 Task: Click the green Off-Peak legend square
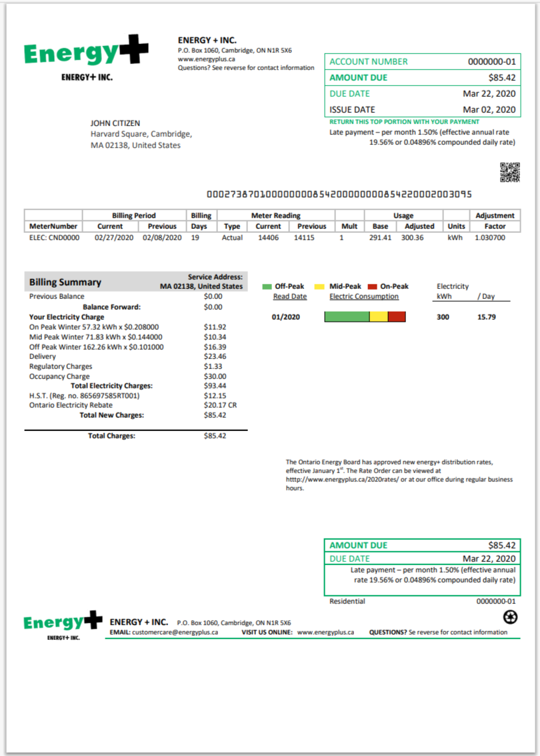coord(267,286)
